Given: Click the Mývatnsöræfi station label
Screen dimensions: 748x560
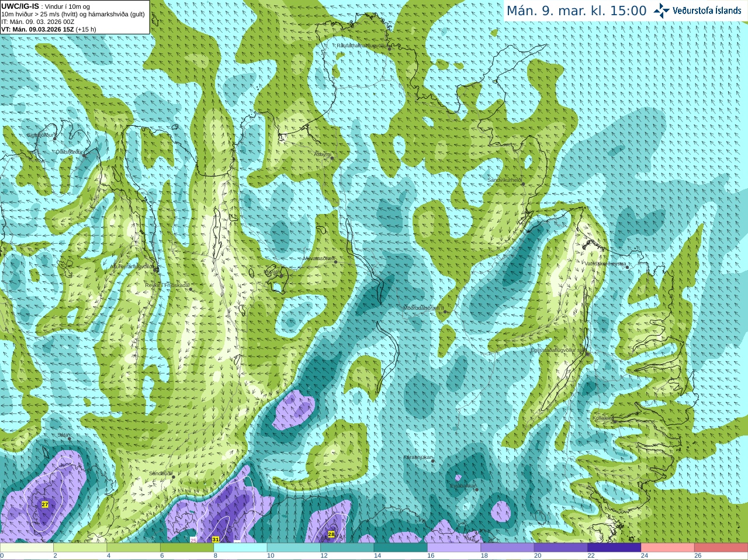Looking at the screenshot, I should tap(318, 258).
